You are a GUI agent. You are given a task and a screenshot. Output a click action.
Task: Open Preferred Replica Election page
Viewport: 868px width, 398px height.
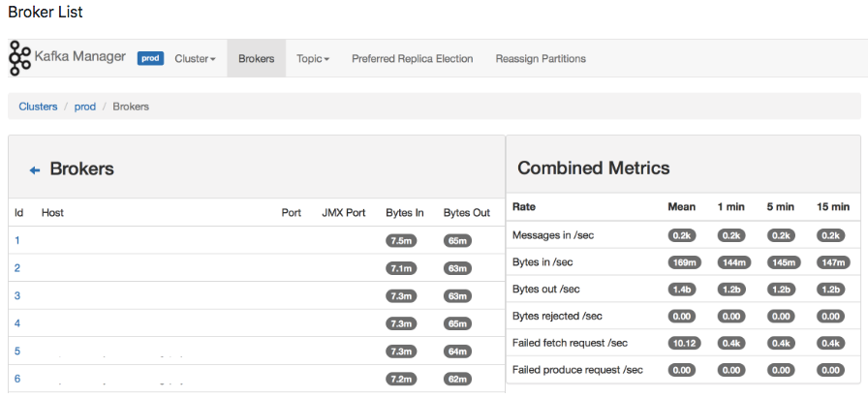tap(413, 58)
